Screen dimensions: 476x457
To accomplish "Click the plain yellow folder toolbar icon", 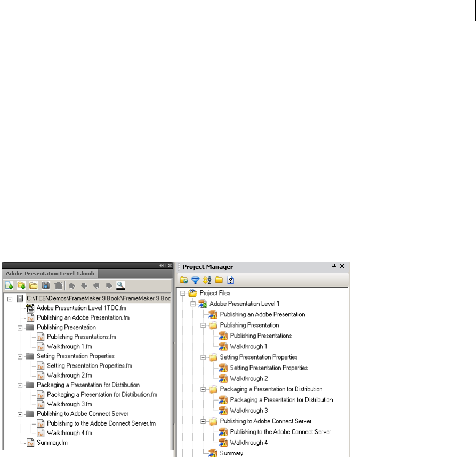I will coord(219,280).
